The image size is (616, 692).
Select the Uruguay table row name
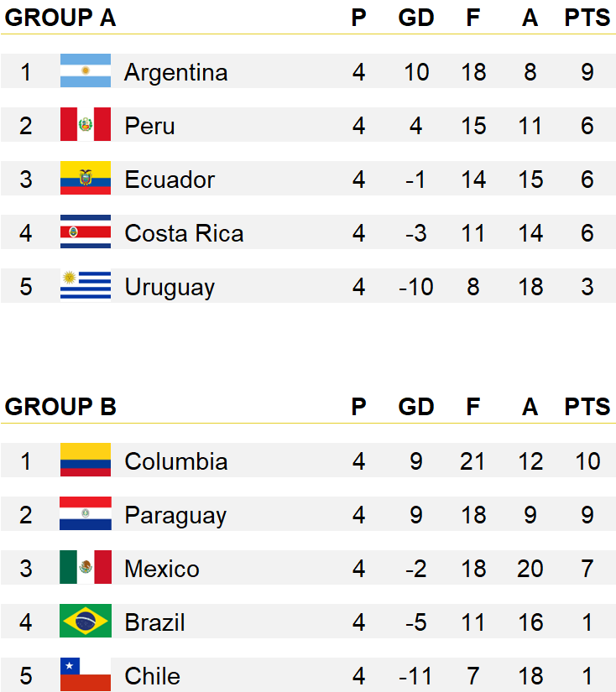pos(170,288)
